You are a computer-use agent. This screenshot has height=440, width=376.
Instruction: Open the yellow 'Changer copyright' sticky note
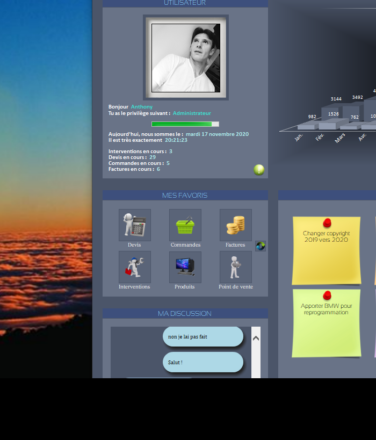tap(326, 251)
